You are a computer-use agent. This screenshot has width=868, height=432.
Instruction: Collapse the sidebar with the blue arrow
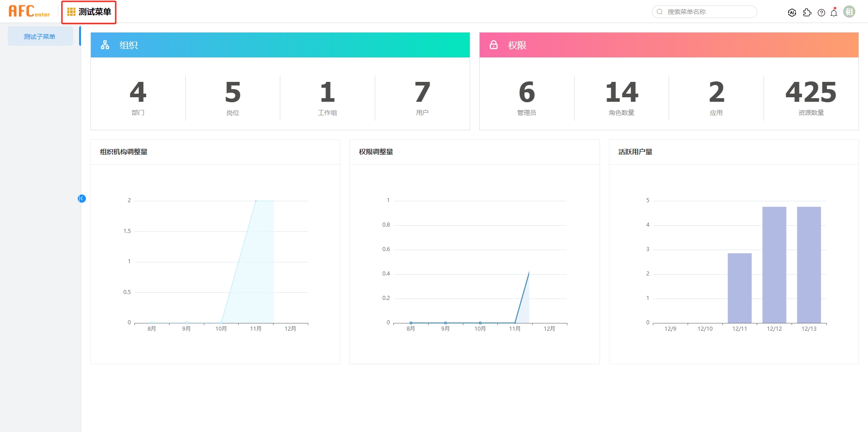pos(82,199)
